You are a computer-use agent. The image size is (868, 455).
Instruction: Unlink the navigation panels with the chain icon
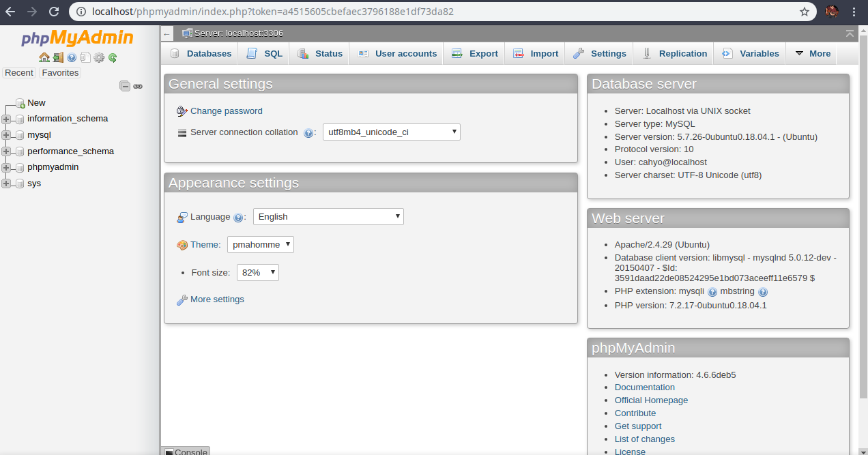click(x=139, y=87)
